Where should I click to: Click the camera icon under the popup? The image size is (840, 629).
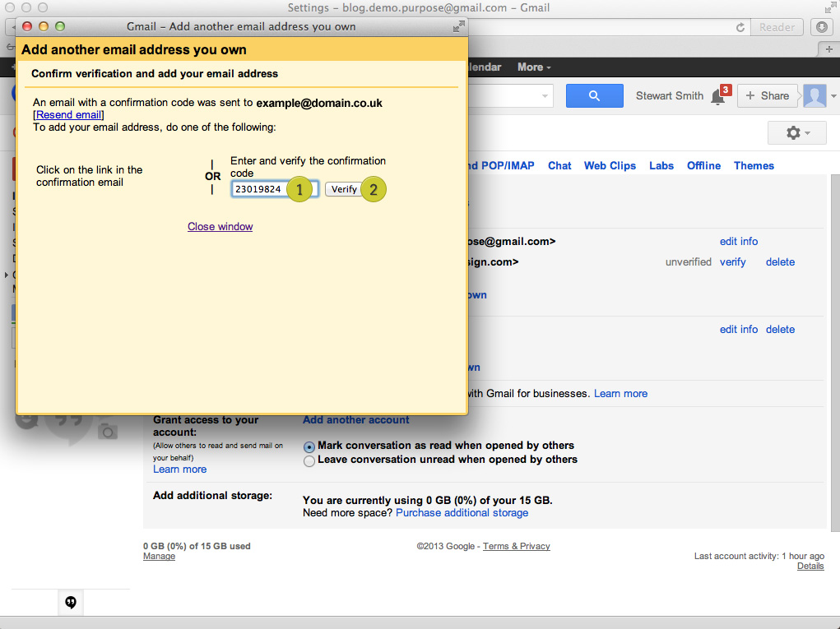click(x=108, y=431)
